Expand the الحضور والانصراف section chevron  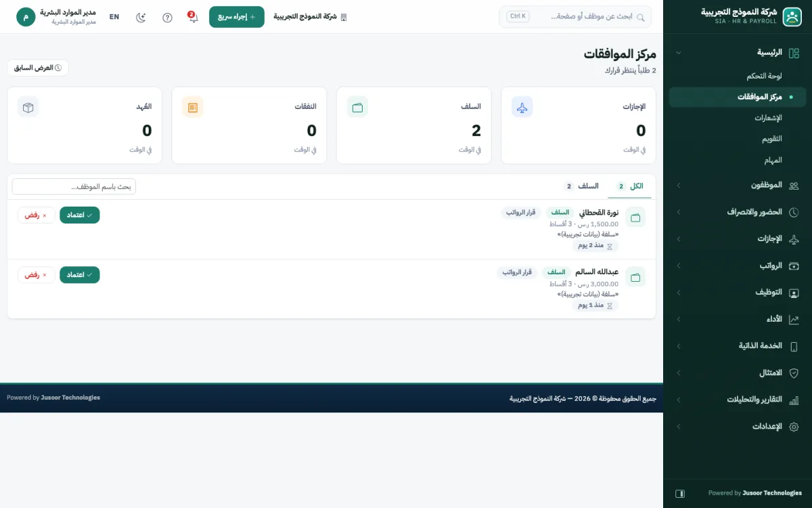[x=679, y=212]
